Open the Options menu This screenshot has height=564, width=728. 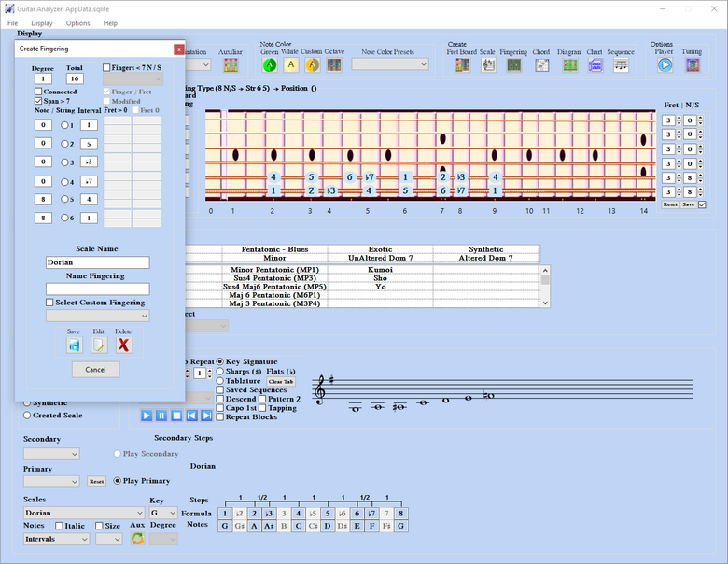click(78, 23)
